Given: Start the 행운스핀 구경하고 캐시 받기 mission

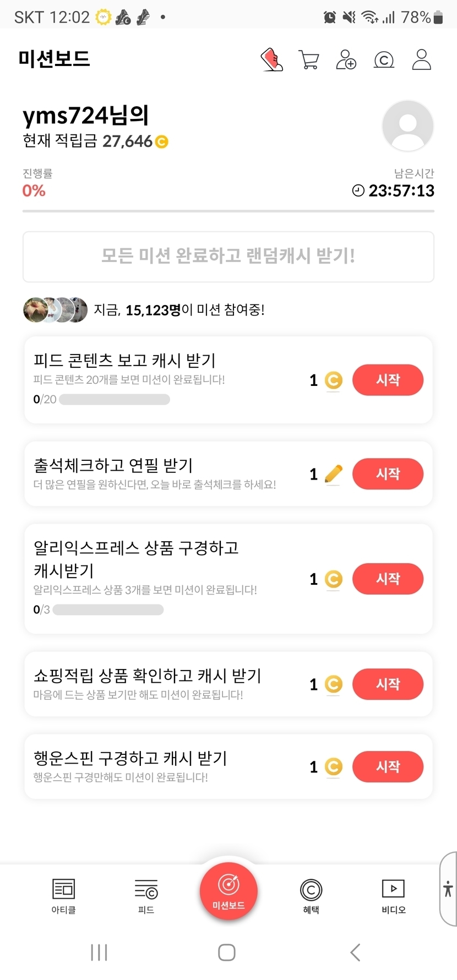Looking at the screenshot, I should tap(388, 766).
